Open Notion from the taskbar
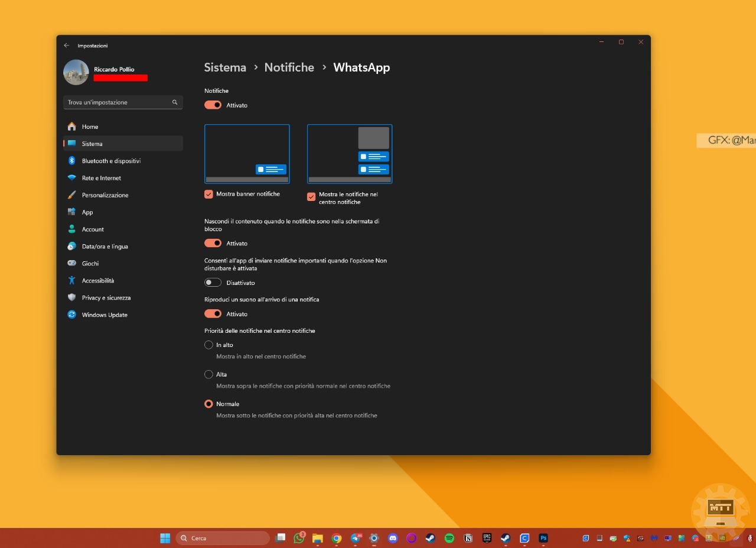The image size is (756, 548). point(468,538)
